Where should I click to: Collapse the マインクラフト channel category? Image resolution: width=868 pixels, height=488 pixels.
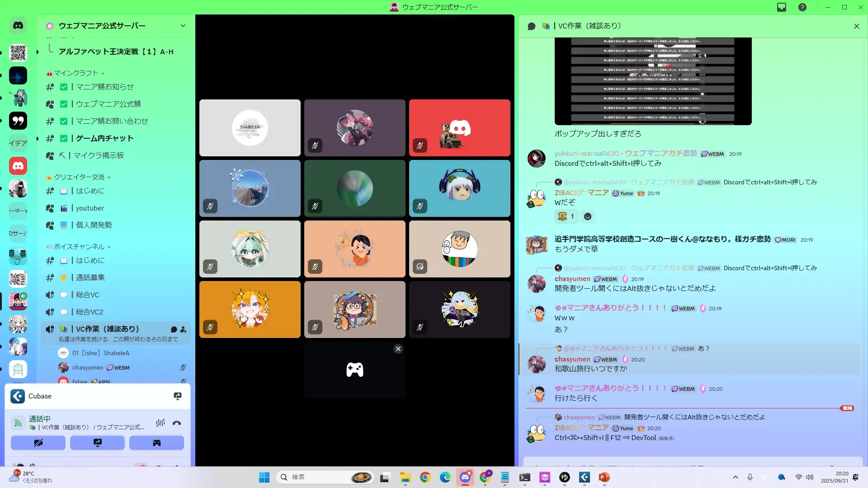(76, 73)
